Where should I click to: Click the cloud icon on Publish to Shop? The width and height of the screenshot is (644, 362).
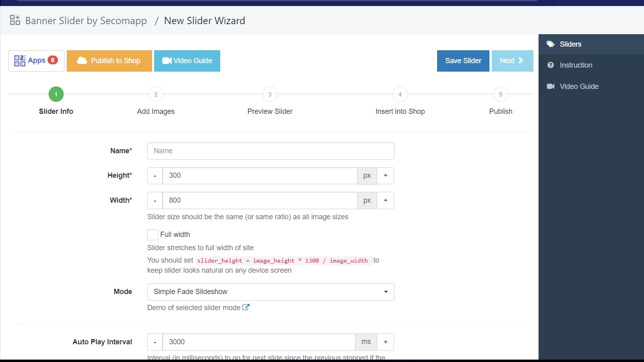point(82,60)
